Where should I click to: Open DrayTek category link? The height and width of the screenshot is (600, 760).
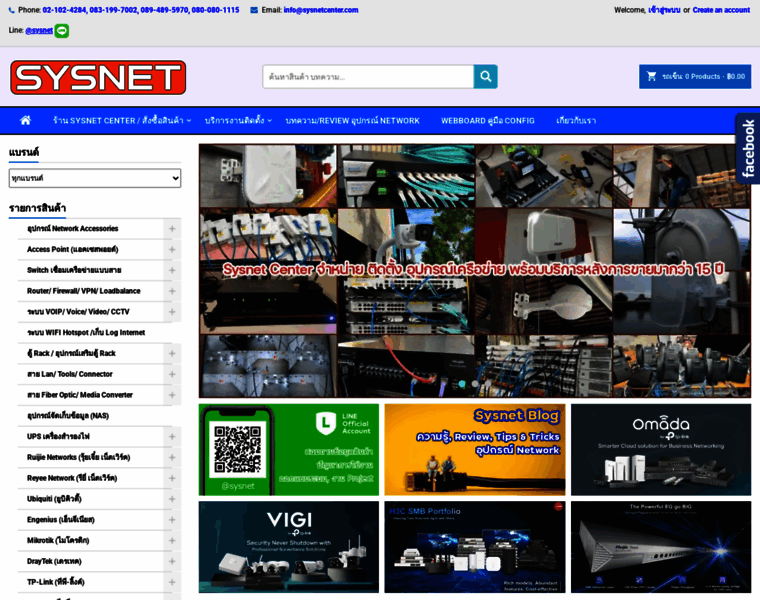coord(54,562)
